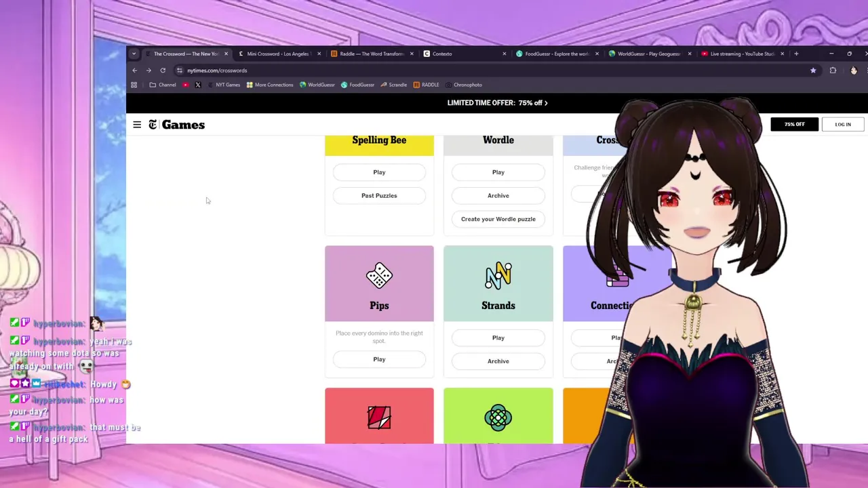Screen dimensions: 868x488
Task: Switch to the FoodGuessr tab
Action: [x=557, y=54]
